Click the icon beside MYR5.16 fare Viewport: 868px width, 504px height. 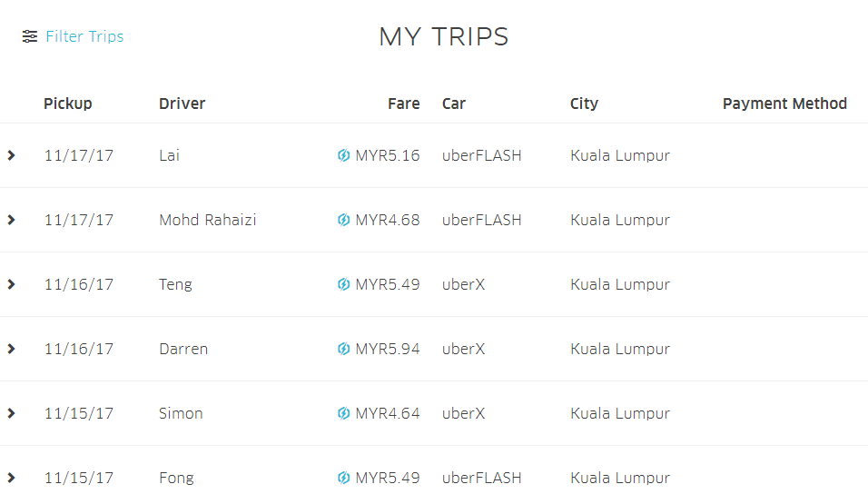tap(344, 155)
